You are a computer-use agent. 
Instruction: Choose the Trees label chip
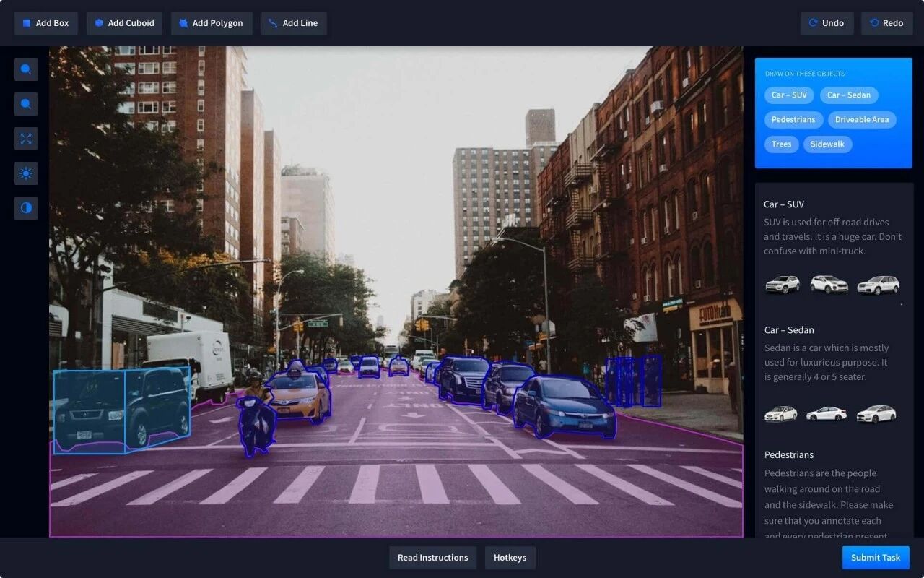pyautogui.click(x=781, y=144)
